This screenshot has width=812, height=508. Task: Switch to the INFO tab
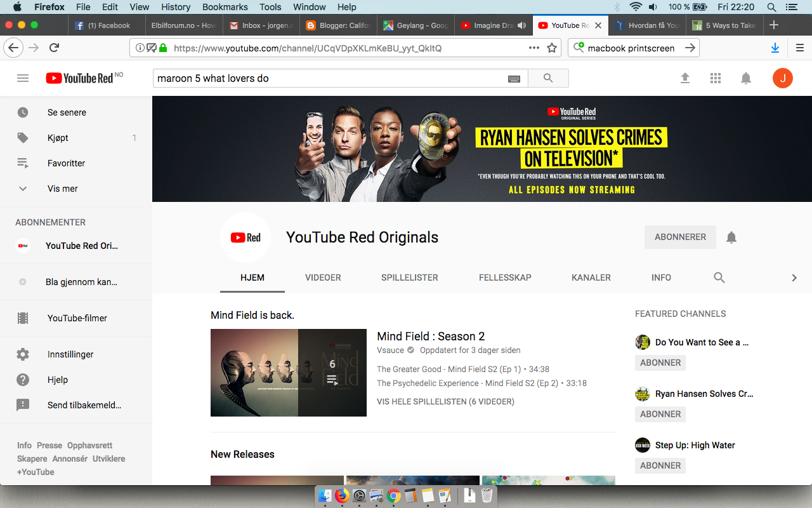coord(661,277)
